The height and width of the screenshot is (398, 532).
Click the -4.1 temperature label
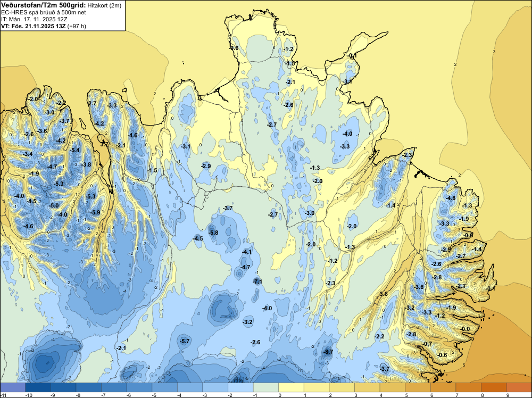(x=247, y=252)
